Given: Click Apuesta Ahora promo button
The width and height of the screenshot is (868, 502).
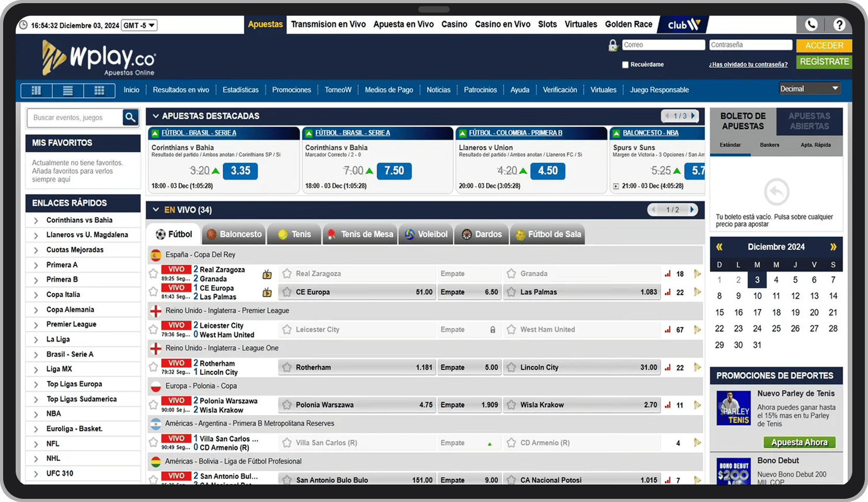Looking at the screenshot, I should point(800,442).
